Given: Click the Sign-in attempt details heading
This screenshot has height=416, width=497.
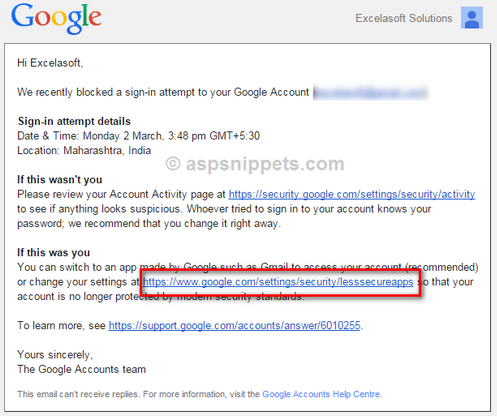Looking at the screenshot, I should [74, 121].
